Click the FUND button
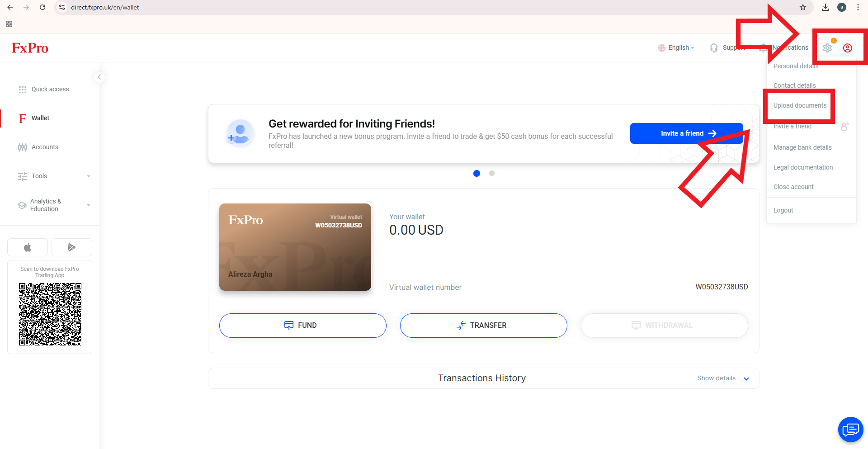The width and height of the screenshot is (868, 449). tap(303, 326)
